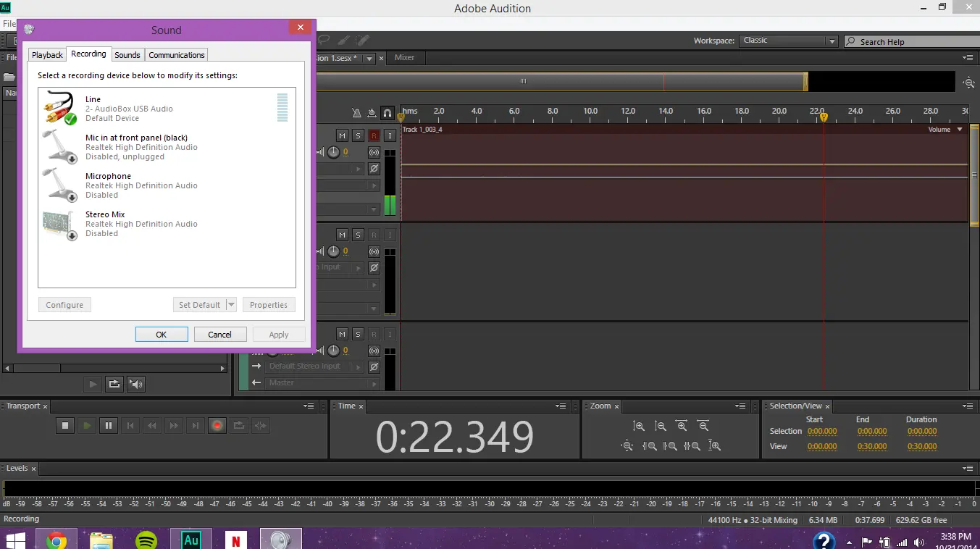The image size is (980, 549).
Task: Open session tab dropdown arrow
Action: point(369,59)
